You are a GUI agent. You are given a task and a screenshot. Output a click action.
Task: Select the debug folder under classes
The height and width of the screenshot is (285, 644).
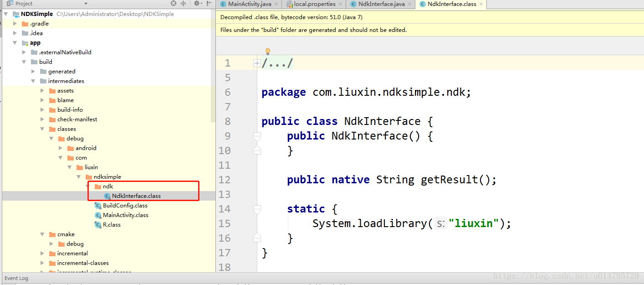tap(75, 139)
